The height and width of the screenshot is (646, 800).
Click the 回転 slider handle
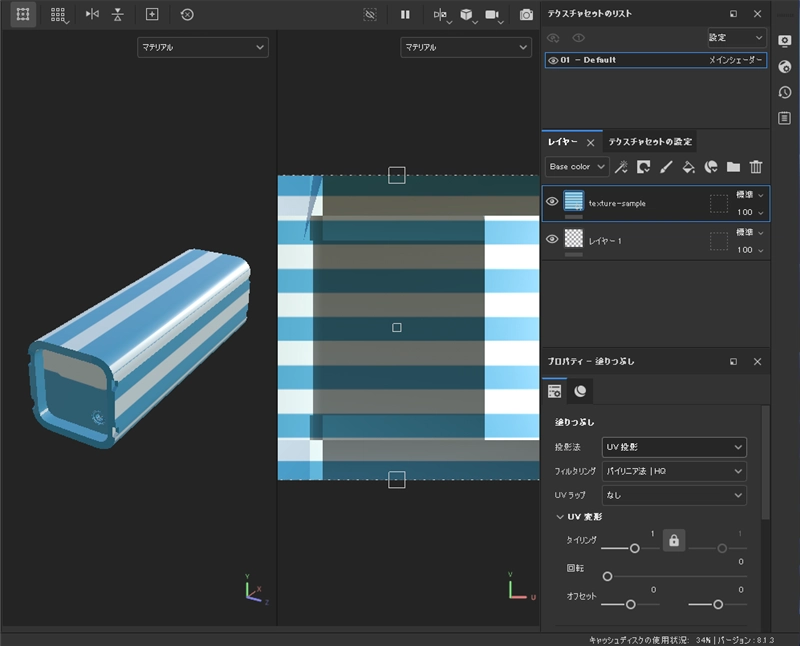(607, 577)
